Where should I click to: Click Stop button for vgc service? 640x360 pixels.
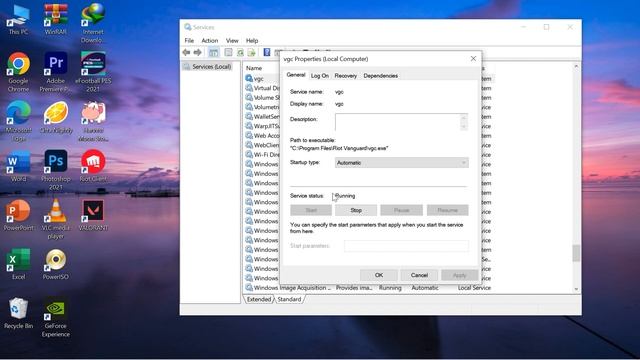point(356,210)
